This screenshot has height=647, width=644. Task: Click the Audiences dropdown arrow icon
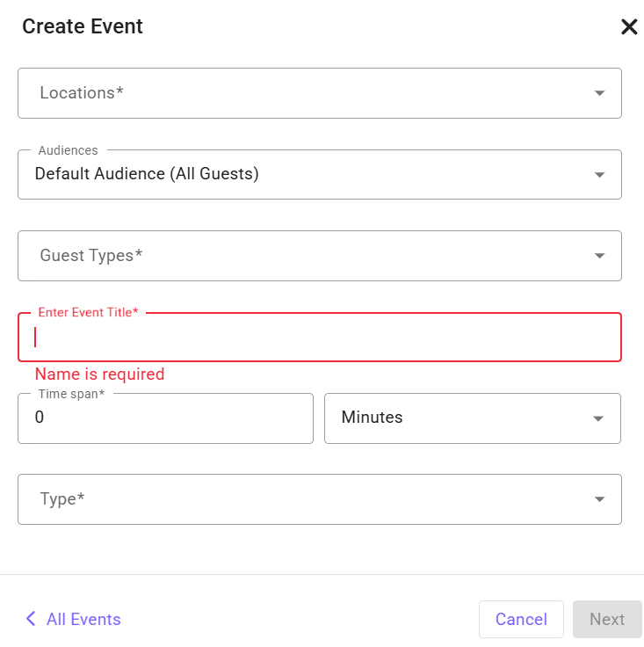coord(599,175)
